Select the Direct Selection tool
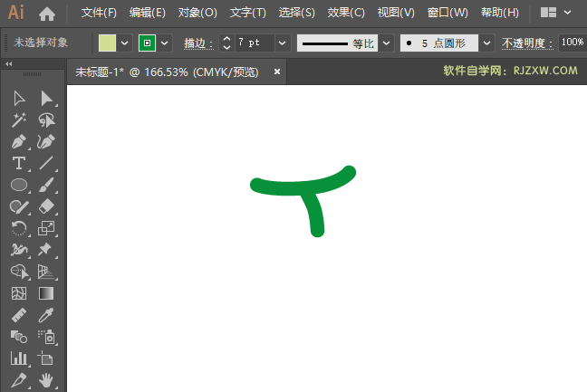 47,99
